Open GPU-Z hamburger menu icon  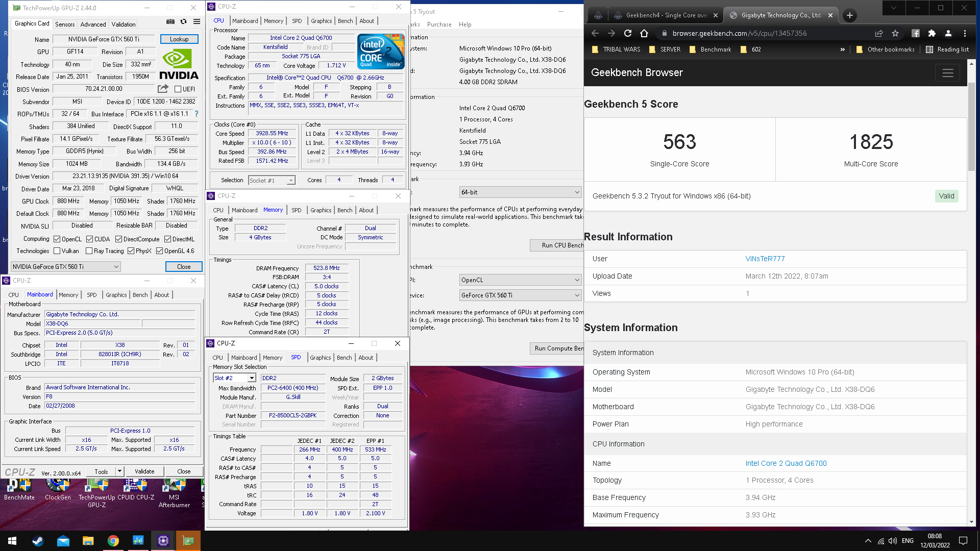point(197,21)
